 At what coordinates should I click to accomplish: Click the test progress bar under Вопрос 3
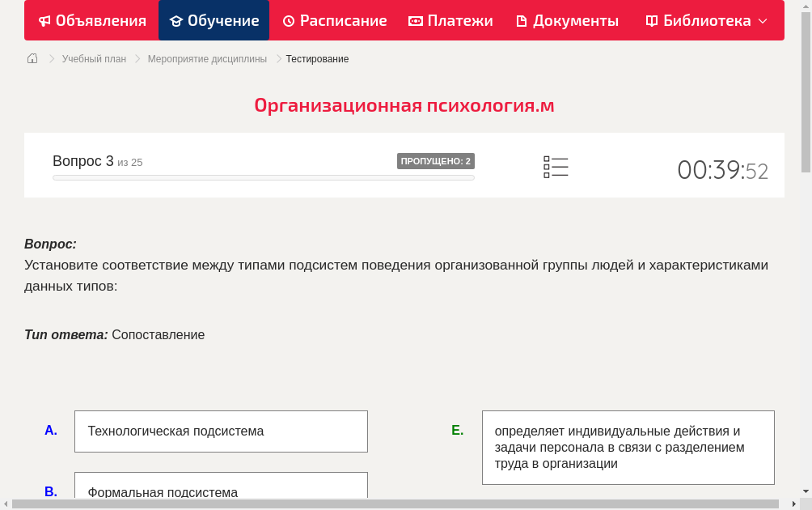point(263,177)
